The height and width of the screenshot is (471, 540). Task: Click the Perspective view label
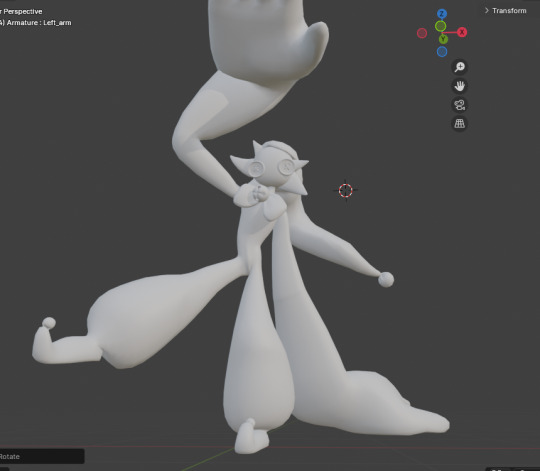[23, 11]
